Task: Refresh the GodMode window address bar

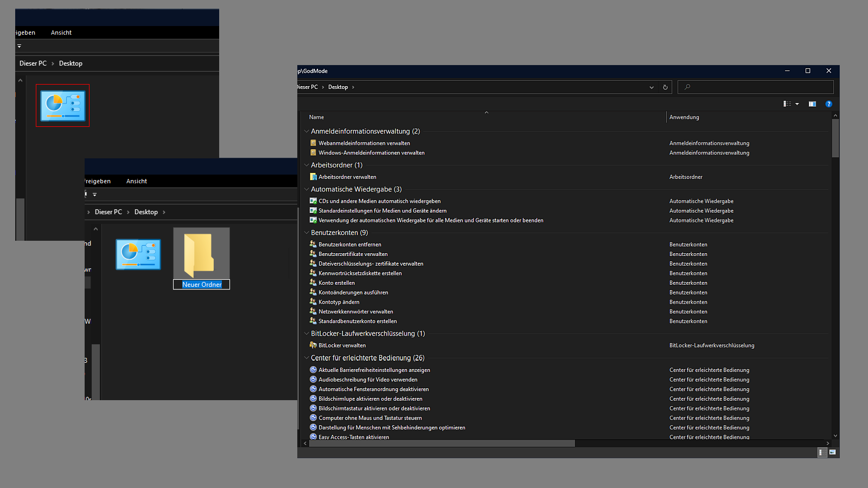Action: coord(665,87)
